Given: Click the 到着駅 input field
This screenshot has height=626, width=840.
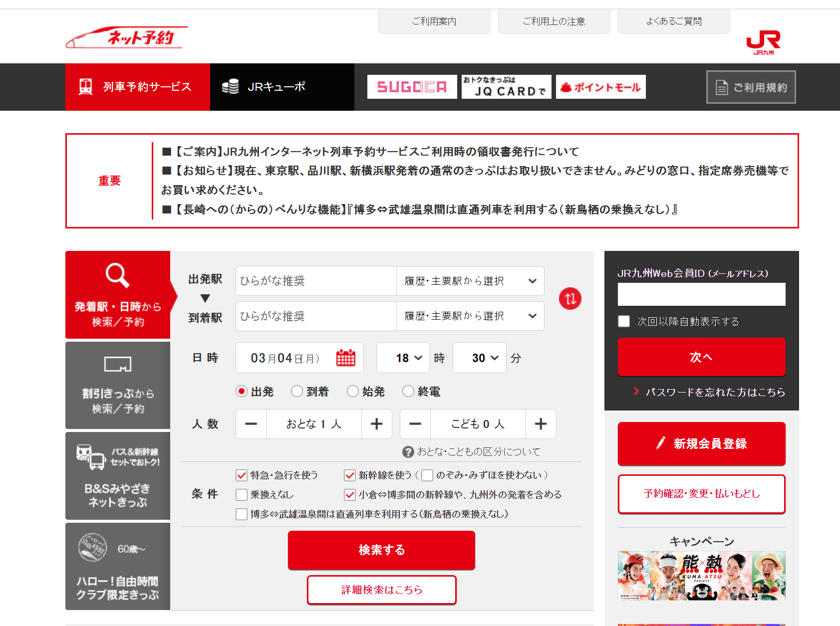Looking at the screenshot, I should tap(316, 316).
